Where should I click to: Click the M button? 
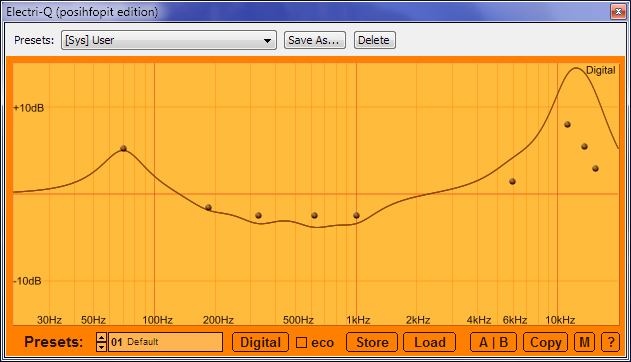tap(584, 342)
